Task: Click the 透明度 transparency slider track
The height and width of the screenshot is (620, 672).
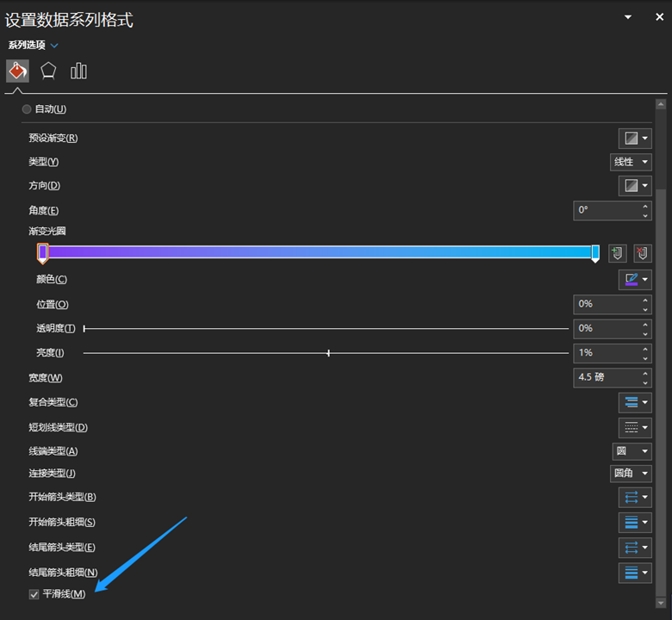Action: 327,329
